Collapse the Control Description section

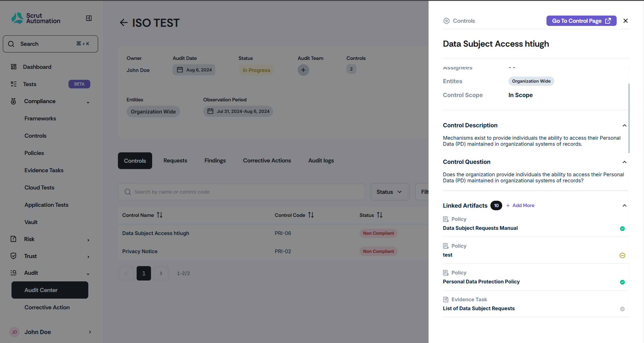624,125
